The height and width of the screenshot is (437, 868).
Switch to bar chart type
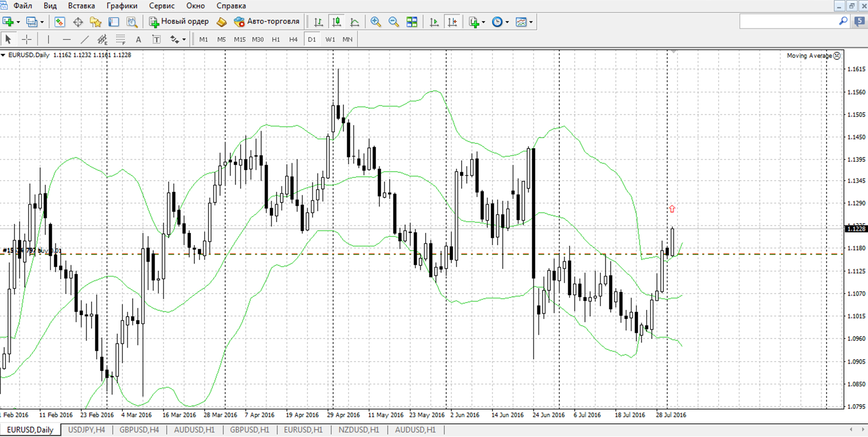click(318, 22)
